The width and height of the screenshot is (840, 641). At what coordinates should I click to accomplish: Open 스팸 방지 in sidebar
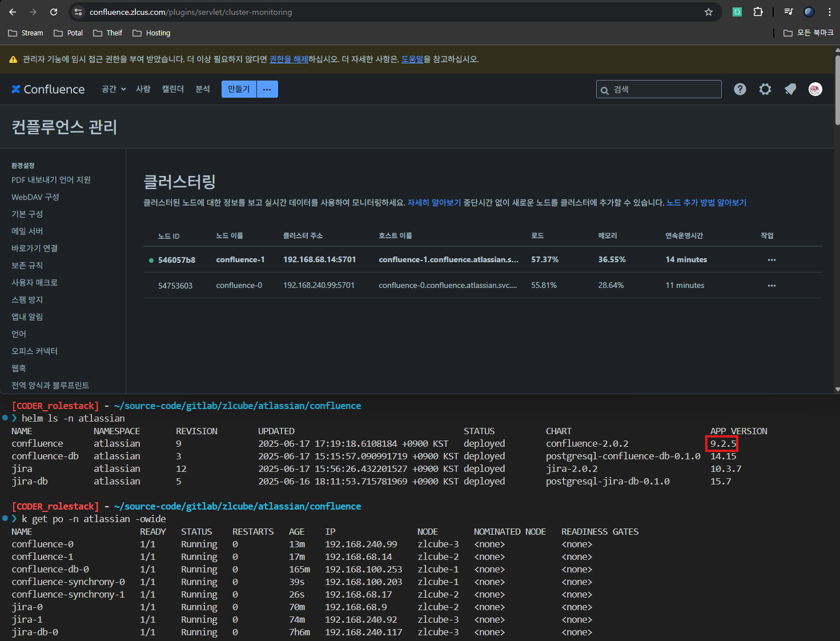27,300
